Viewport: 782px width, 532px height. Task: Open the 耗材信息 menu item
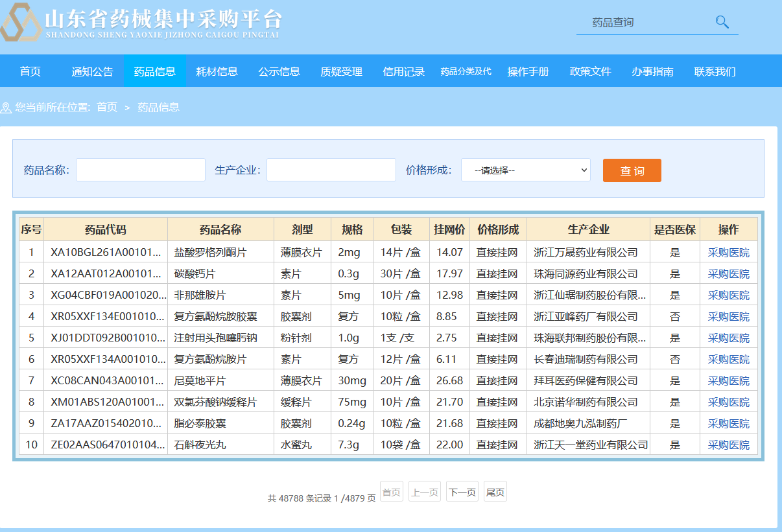(x=217, y=71)
